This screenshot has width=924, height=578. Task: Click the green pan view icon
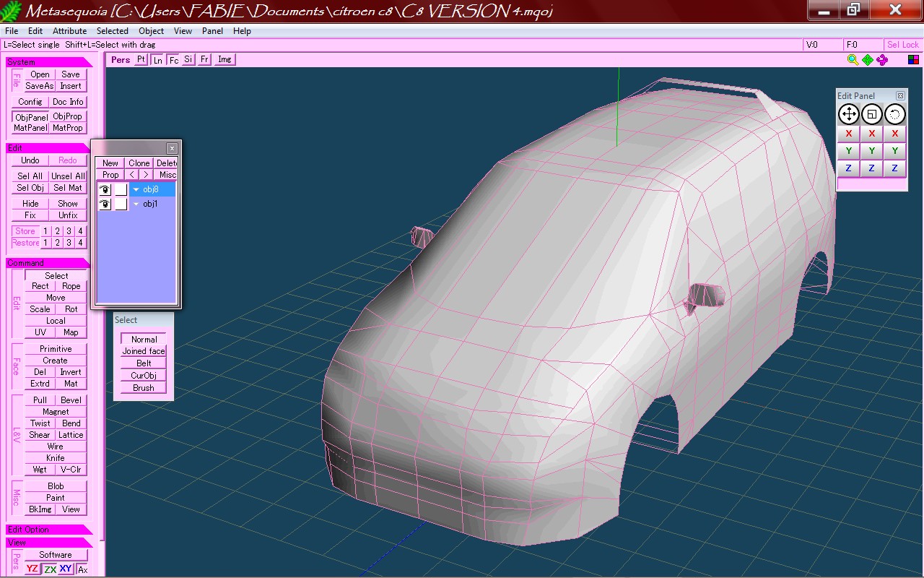point(867,60)
